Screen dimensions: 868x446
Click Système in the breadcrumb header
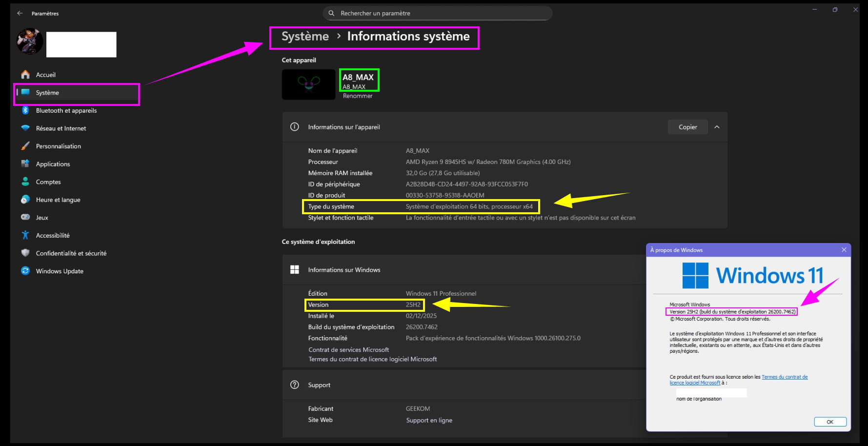(x=305, y=37)
